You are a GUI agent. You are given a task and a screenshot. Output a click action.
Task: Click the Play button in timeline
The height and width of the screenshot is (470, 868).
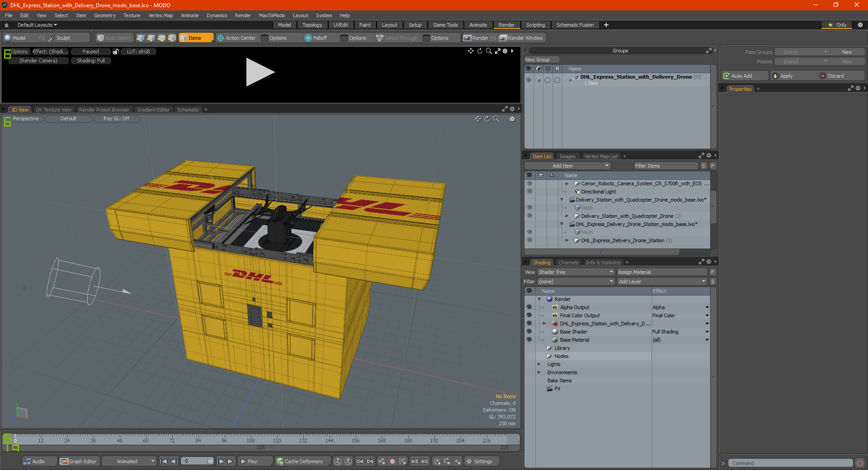[255, 461]
